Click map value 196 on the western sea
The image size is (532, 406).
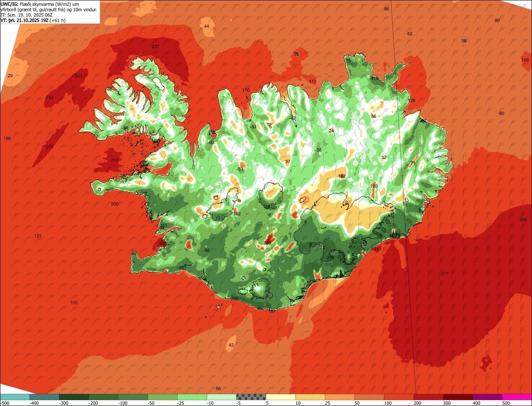coord(7,138)
